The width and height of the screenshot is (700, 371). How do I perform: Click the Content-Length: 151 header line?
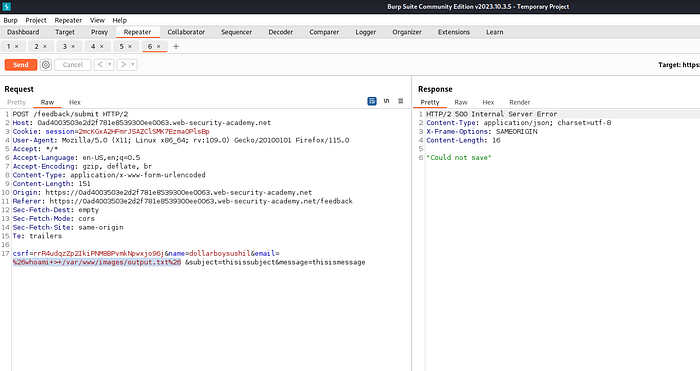click(x=51, y=183)
